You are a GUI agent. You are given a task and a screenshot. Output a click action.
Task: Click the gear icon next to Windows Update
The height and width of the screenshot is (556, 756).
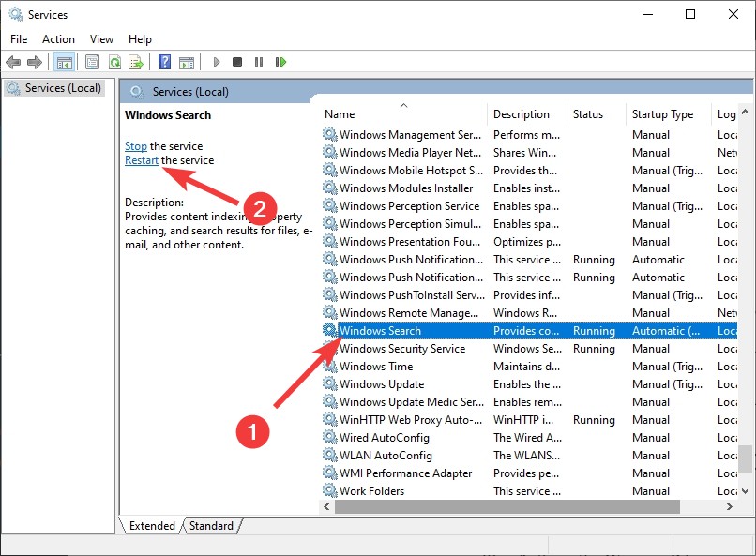[330, 384]
